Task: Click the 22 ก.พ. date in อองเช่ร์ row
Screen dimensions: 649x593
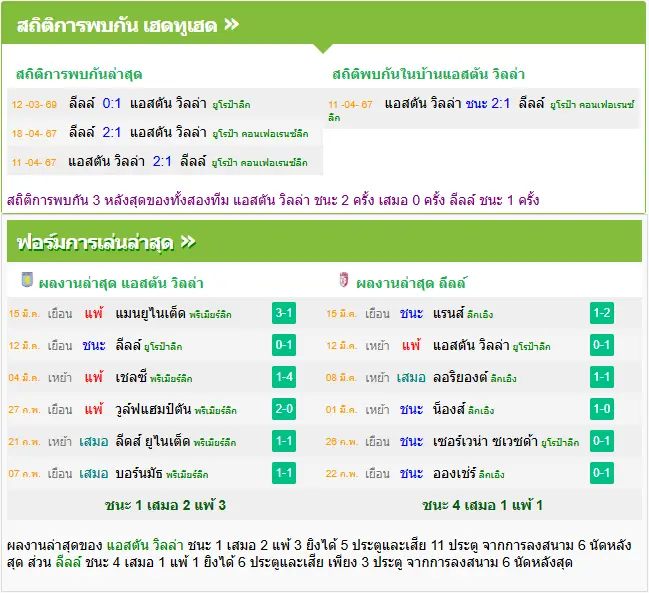Action: pos(341,474)
